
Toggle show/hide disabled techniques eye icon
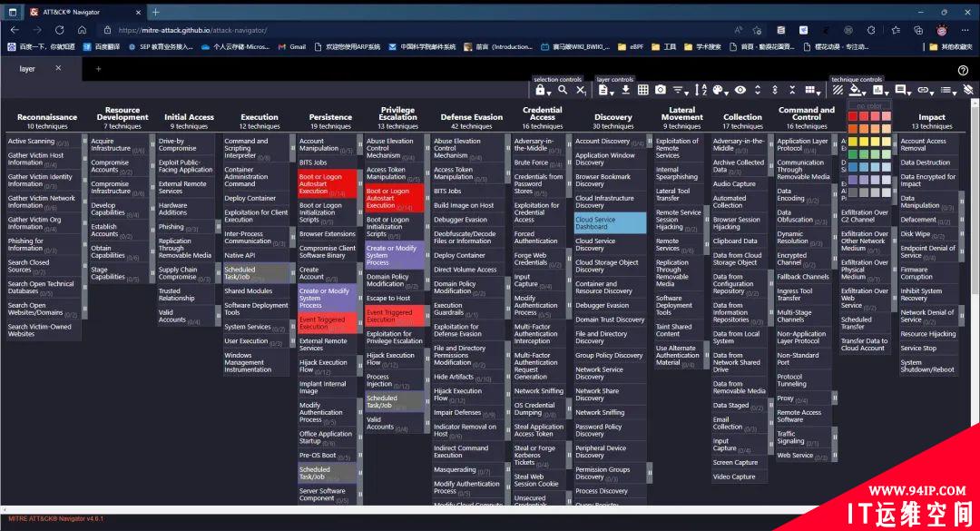tap(740, 90)
